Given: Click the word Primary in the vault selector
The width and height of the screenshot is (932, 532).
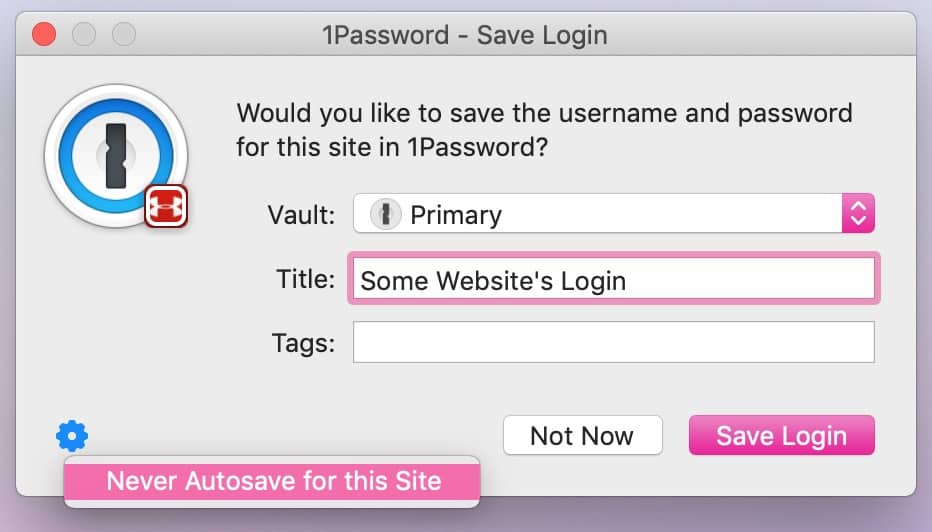Looking at the screenshot, I should [456, 214].
